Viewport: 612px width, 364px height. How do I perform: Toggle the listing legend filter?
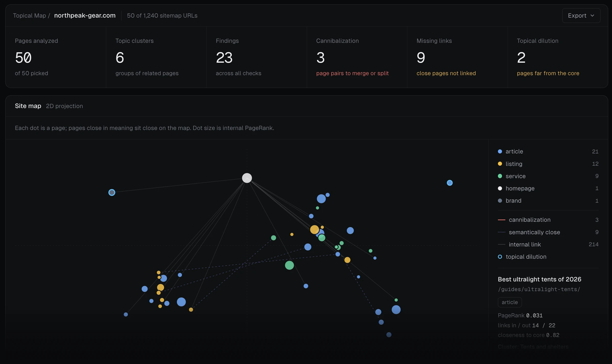548,164
